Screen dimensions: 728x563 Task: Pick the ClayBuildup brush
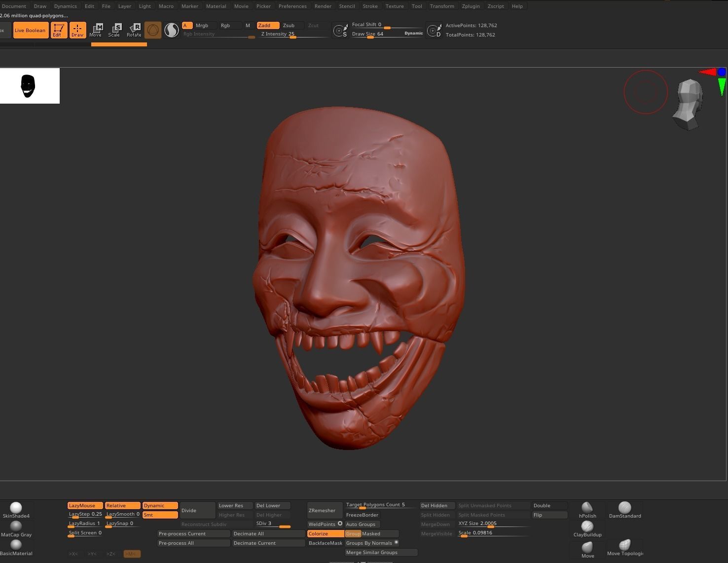click(587, 529)
